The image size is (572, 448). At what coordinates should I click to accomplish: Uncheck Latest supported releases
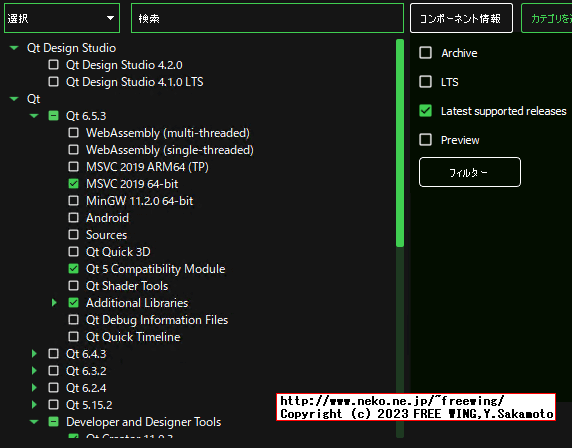[x=425, y=111]
